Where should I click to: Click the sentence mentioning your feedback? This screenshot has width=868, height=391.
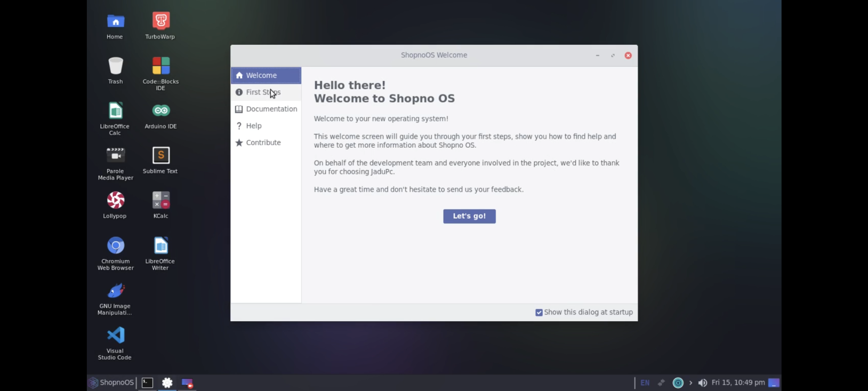click(419, 190)
